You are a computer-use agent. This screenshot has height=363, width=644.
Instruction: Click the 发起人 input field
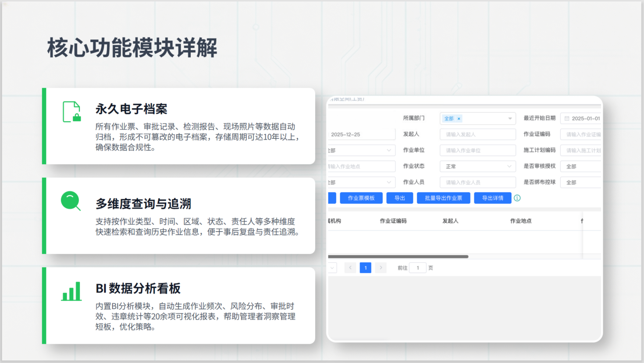[478, 134]
